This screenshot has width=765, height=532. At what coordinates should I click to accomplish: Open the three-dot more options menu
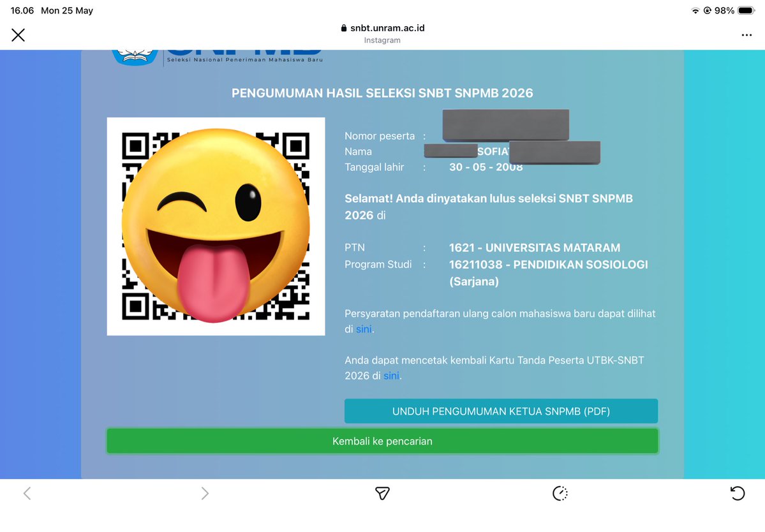(x=746, y=35)
